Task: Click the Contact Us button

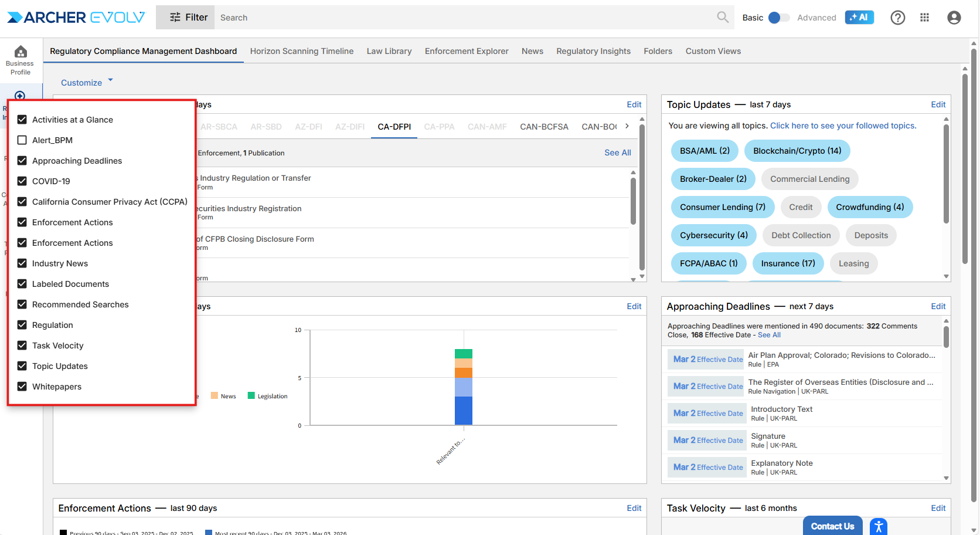Action: coord(832,526)
